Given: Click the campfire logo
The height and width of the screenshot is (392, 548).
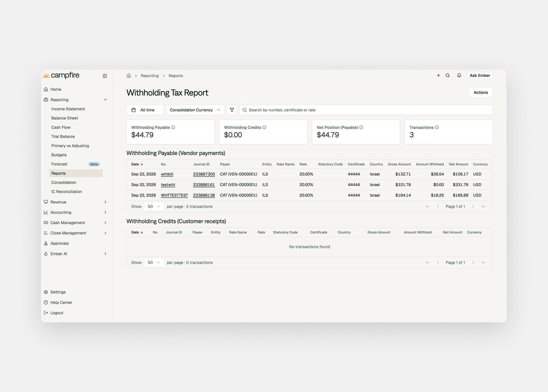Looking at the screenshot, I should click(61, 75).
